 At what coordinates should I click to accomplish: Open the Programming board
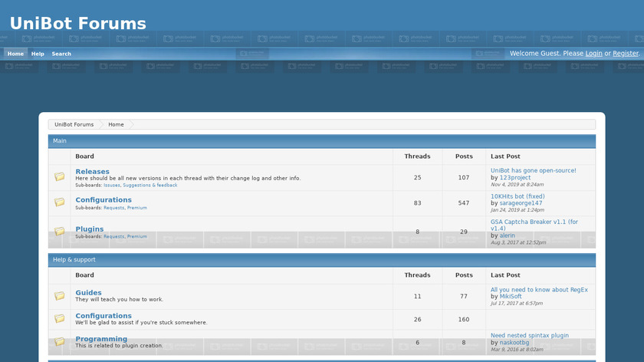(x=101, y=339)
